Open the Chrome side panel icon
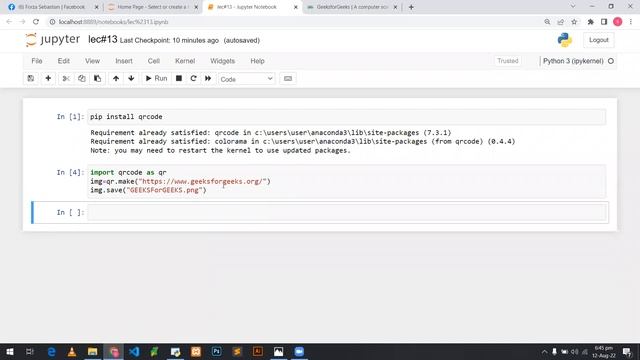The width and height of the screenshot is (640, 360). click(604, 22)
